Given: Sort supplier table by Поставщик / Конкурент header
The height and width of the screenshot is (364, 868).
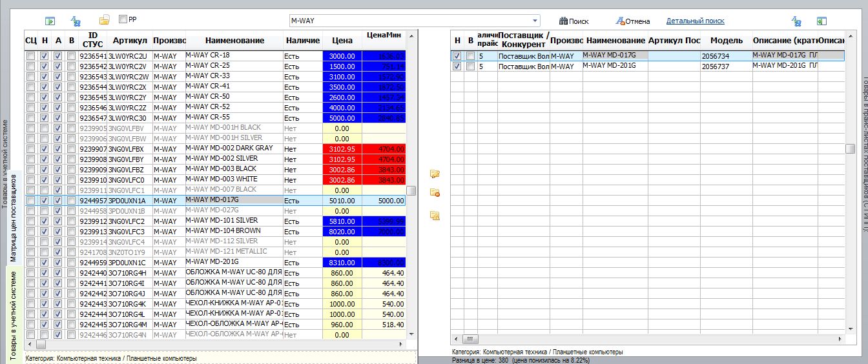Looking at the screenshot, I should coord(523,41).
